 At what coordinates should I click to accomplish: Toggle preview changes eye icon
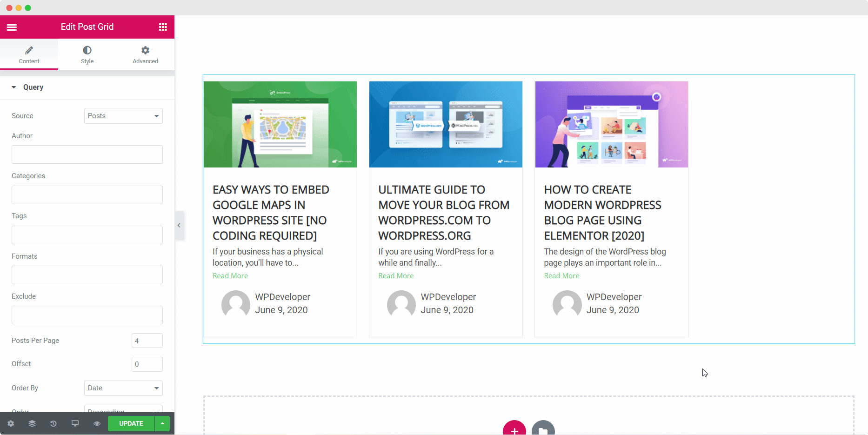tap(97, 423)
